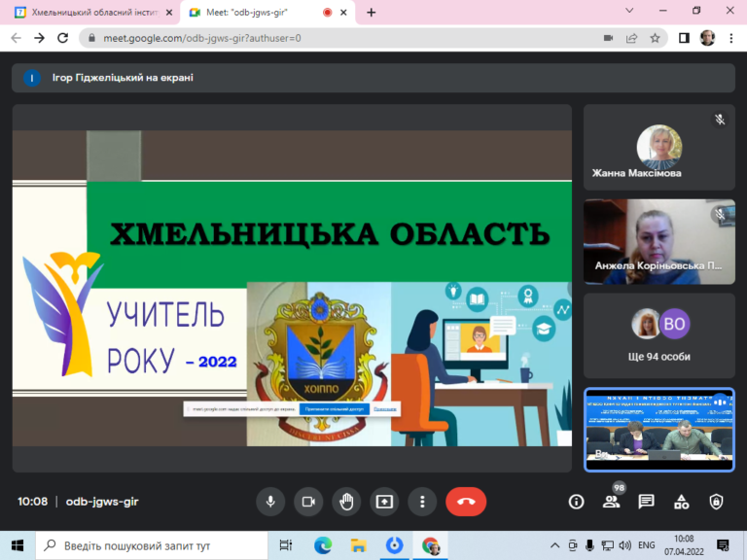Toggle the microphone in Meet controls
Viewport: 747px width, 560px height.
pos(270,502)
